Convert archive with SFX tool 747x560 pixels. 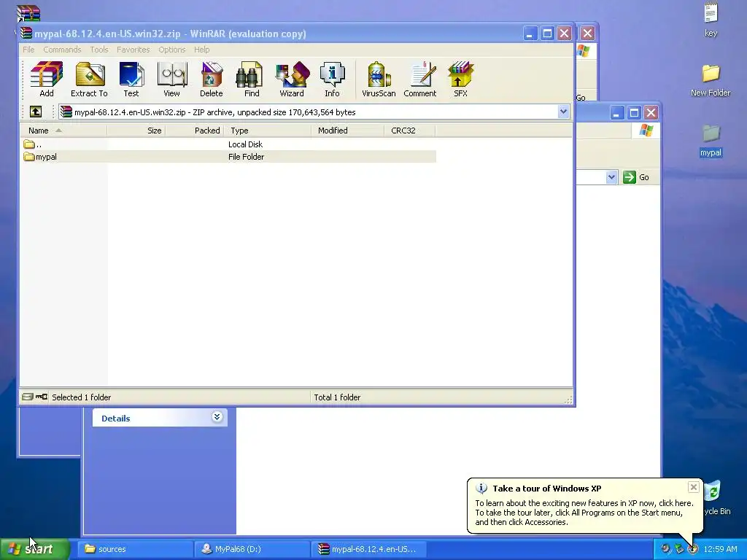coord(460,79)
